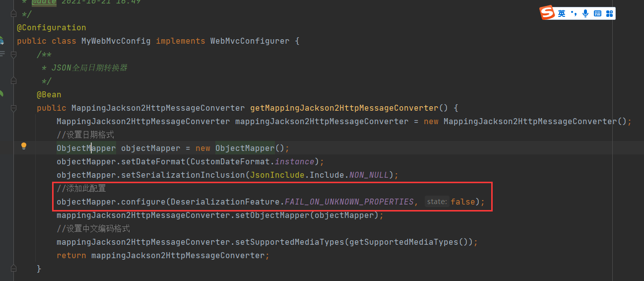Screen dimensions: 644x281
Task: Click the return keyword
Action: 71,256
